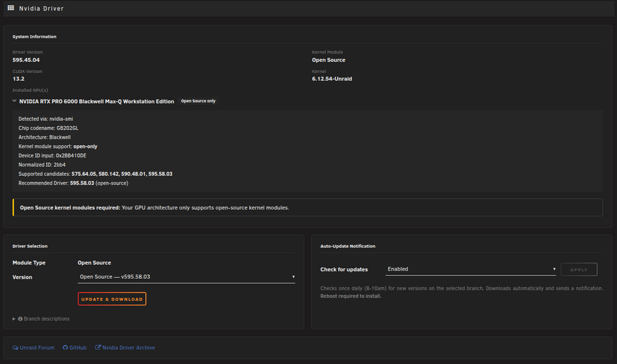Screen dimensions: 617x364
Task: Open the GitHub link
Action: (75, 348)
